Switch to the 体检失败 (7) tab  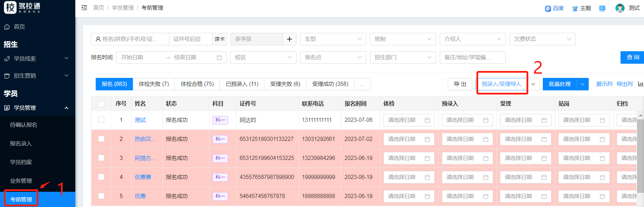[x=154, y=84]
